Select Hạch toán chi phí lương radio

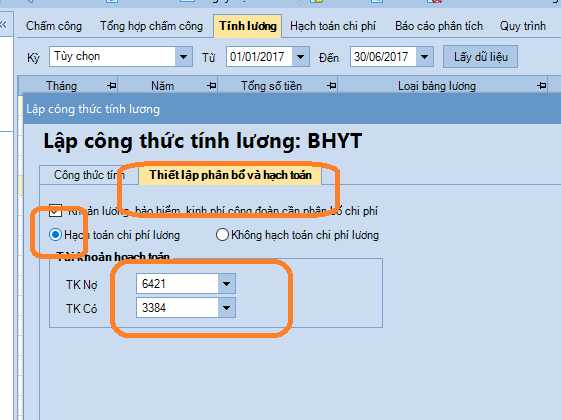55,235
